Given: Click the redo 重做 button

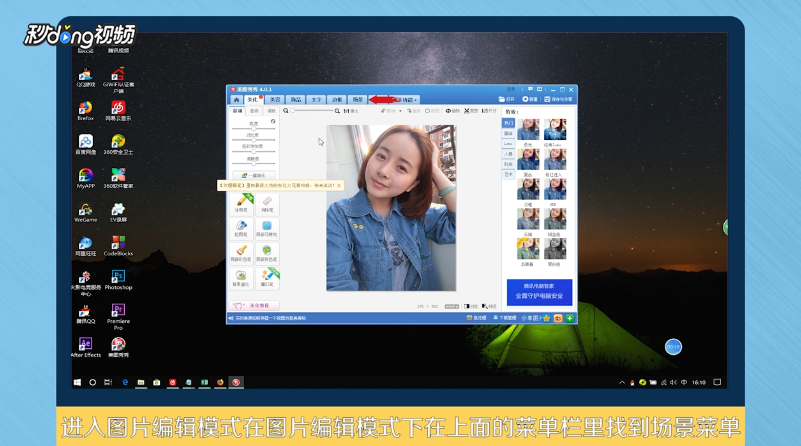Looking at the screenshot, I should pyautogui.click(x=413, y=111).
